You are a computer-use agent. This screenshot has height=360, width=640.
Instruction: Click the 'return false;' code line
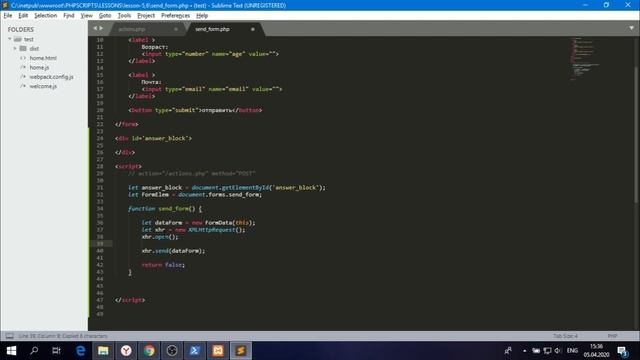click(x=163, y=265)
